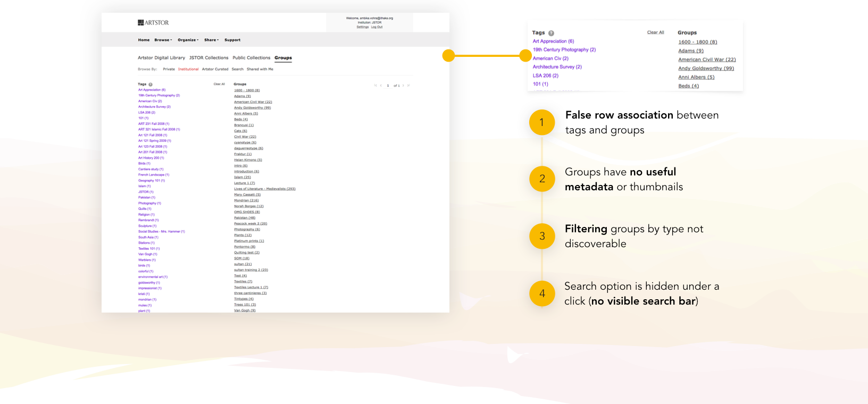Open the cyanotype (6) group
Viewport: 868px width, 404px height.
(x=245, y=142)
